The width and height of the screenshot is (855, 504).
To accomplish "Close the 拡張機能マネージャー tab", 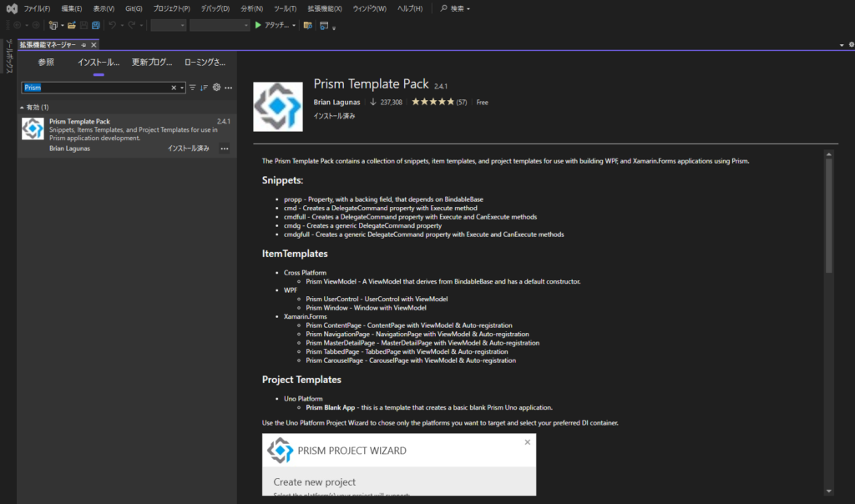I will coord(94,45).
